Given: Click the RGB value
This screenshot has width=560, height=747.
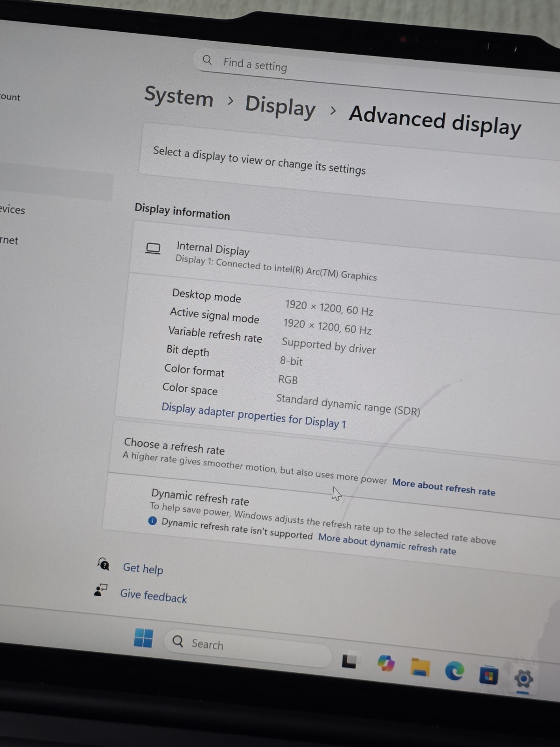Looking at the screenshot, I should pyautogui.click(x=288, y=380).
